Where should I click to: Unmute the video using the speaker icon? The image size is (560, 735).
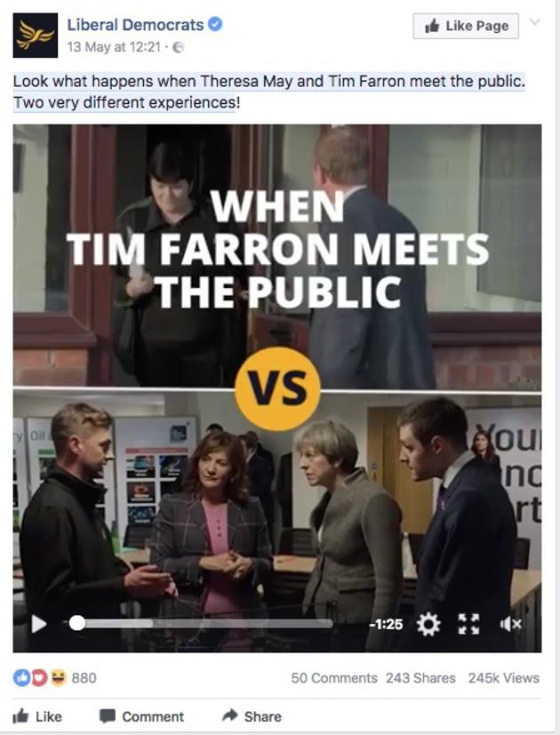click(x=510, y=624)
